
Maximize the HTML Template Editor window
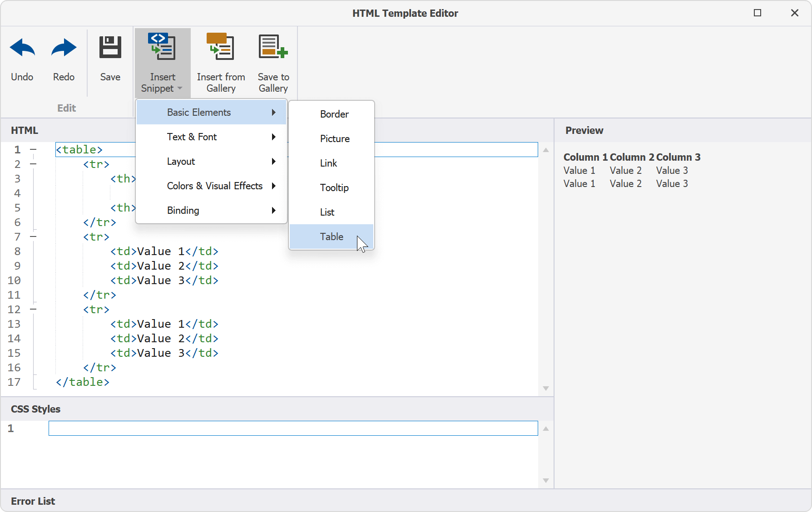[758, 13]
